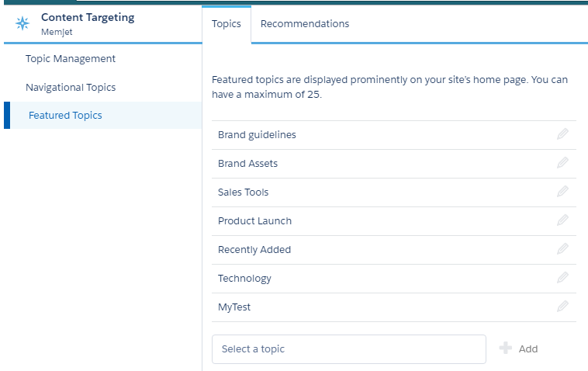The image size is (588, 371).
Task: Open the Select a topic combo box
Action: pyautogui.click(x=348, y=349)
